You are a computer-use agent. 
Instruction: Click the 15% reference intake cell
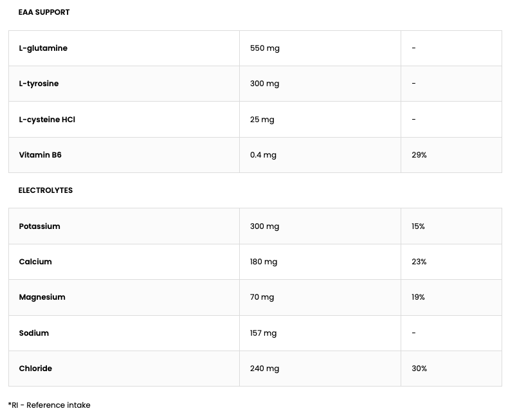point(418,226)
